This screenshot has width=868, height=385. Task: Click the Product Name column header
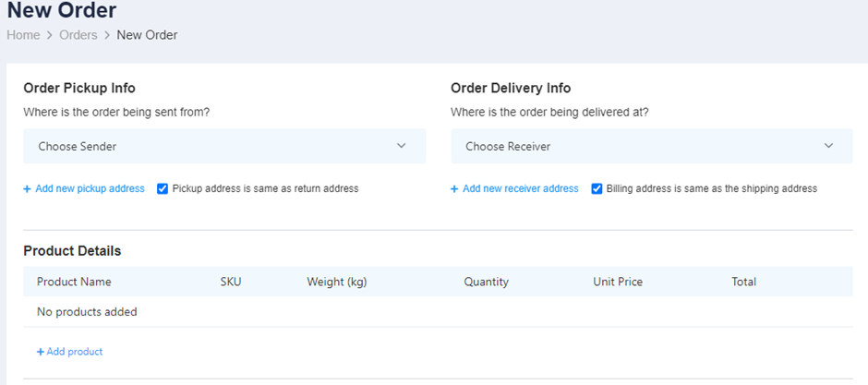74,282
